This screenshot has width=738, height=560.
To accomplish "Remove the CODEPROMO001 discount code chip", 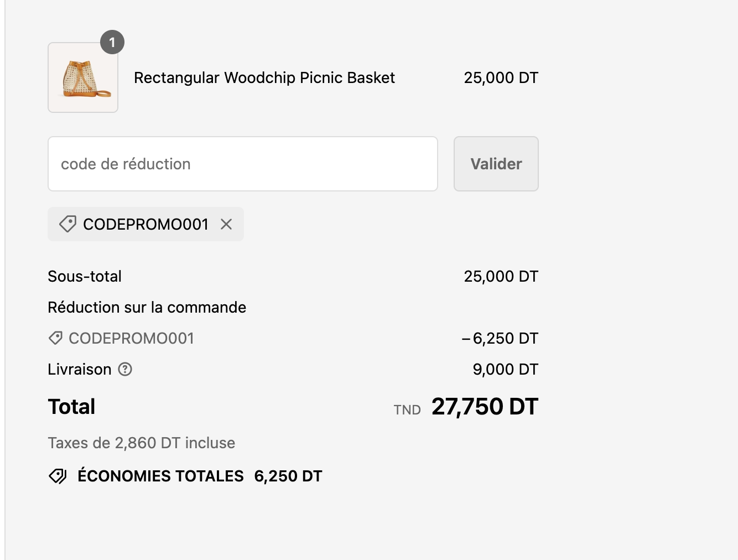I will point(226,224).
